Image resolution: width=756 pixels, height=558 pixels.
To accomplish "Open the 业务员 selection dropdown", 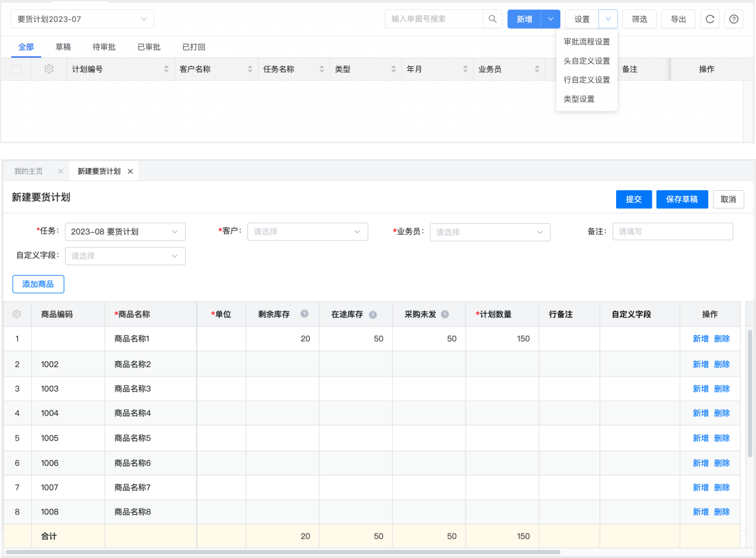I will (x=490, y=232).
